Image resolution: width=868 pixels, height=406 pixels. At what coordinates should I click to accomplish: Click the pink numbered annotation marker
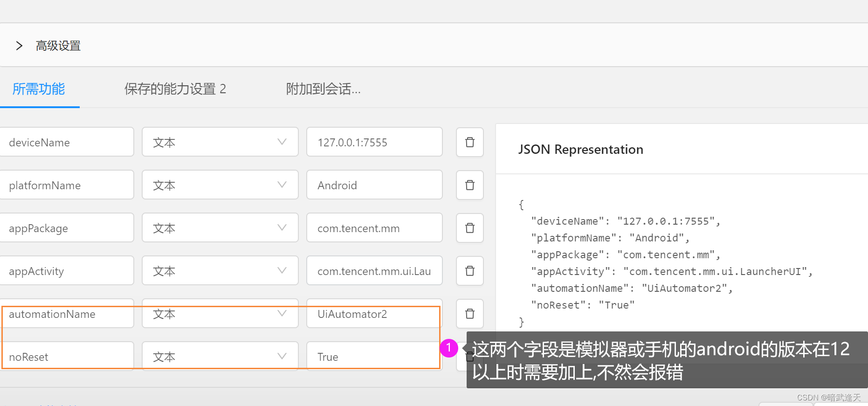click(x=448, y=348)
